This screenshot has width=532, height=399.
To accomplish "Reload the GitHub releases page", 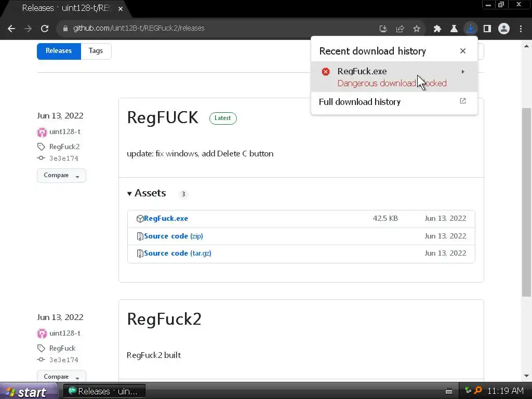I will (45, 29).
